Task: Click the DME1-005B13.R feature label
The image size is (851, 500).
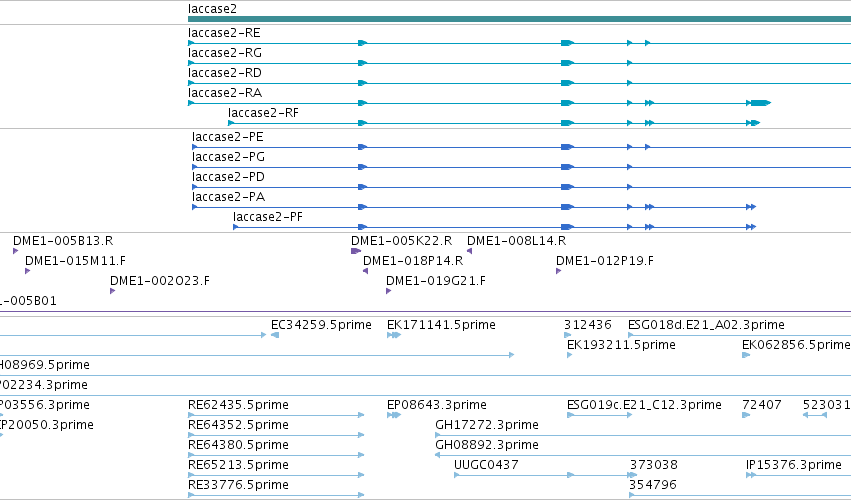Action: (63, 241)
